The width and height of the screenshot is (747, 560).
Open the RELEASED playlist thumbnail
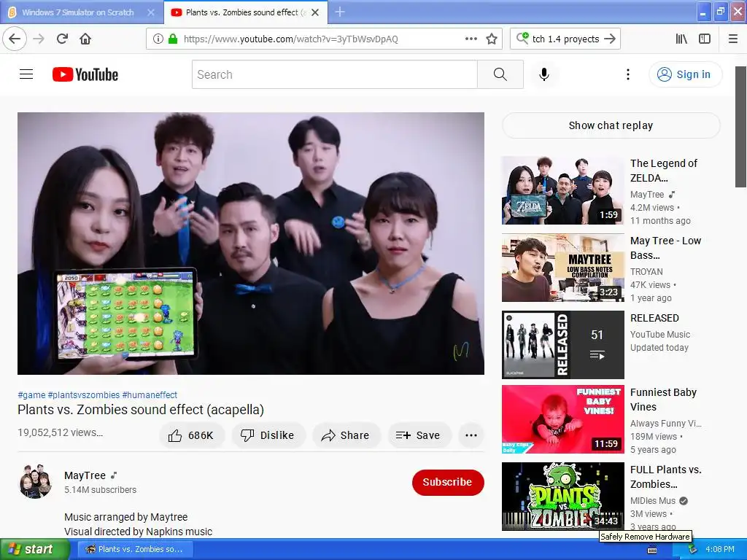coord(562,345)
